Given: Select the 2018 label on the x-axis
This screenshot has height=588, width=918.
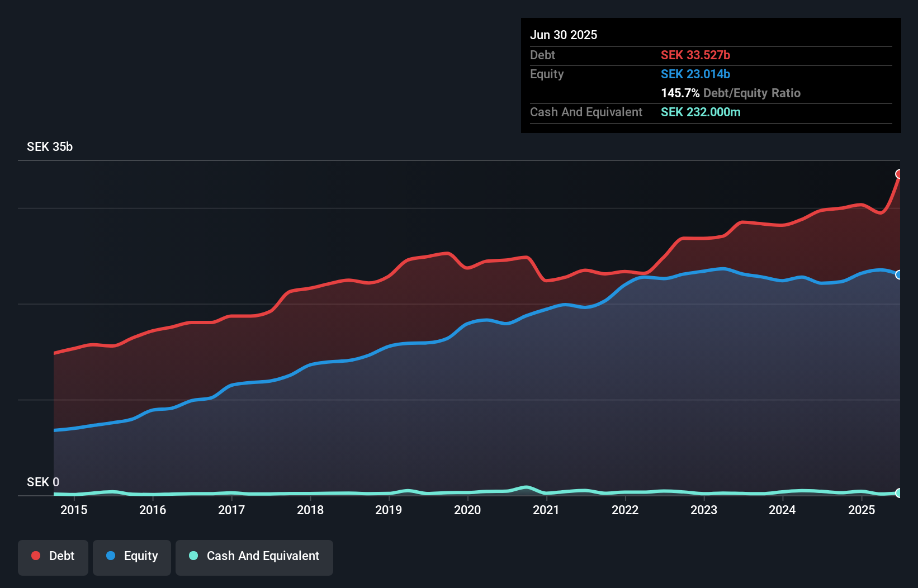Looking at the screenshot, I should pos(310,510).
